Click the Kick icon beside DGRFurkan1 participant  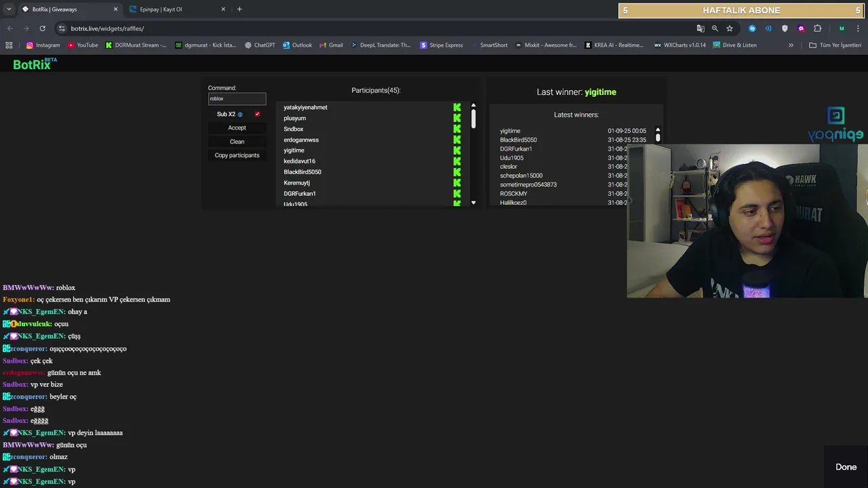click(457, 194)
